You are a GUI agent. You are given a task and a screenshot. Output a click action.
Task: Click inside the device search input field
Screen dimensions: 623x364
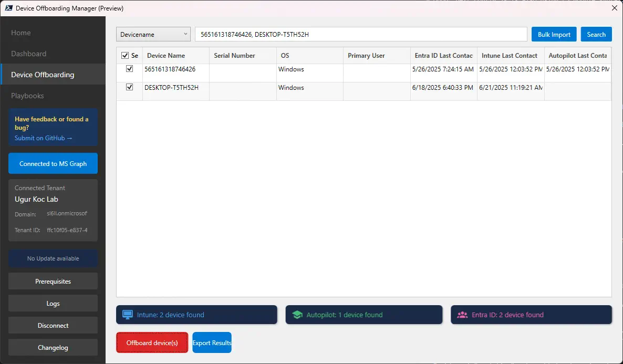(360, 34)
